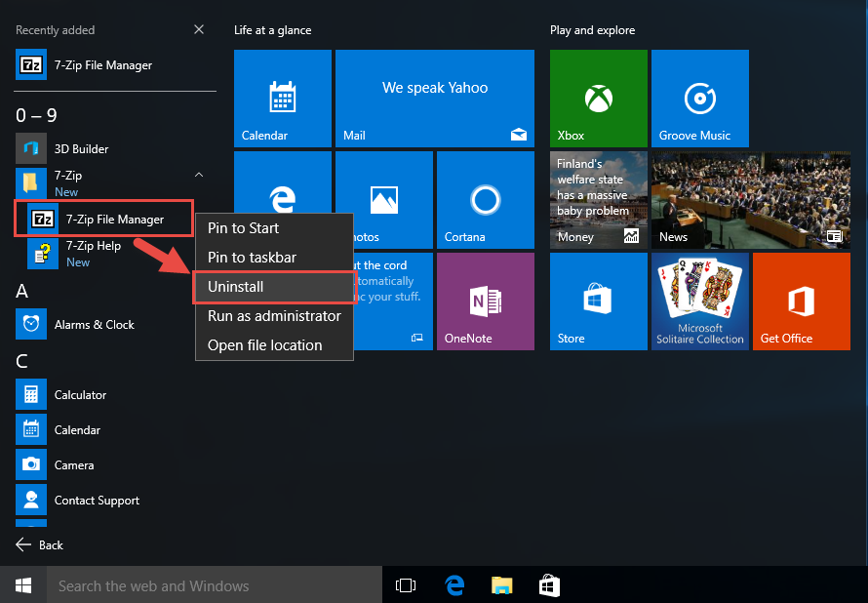Choose Pin to taskbar in context menu
The image size is (868, 603).
point(275,258)
